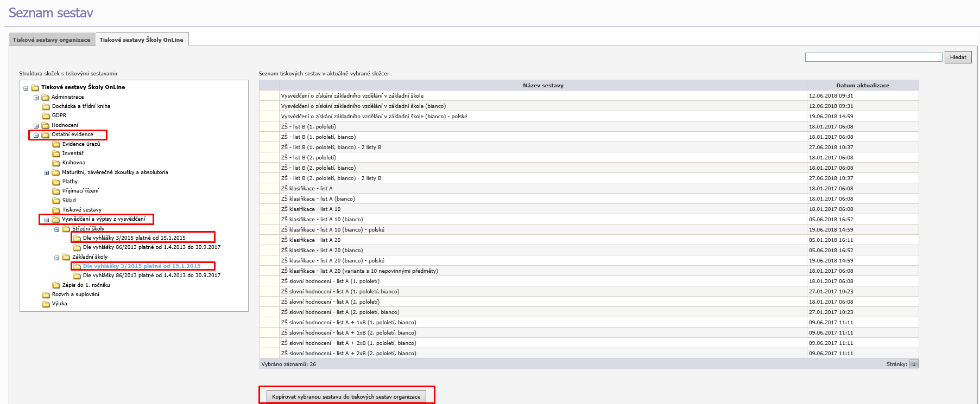Click the Inventář folder icon
The width and height of the screenshot is (980, 404).
(56, 153)
